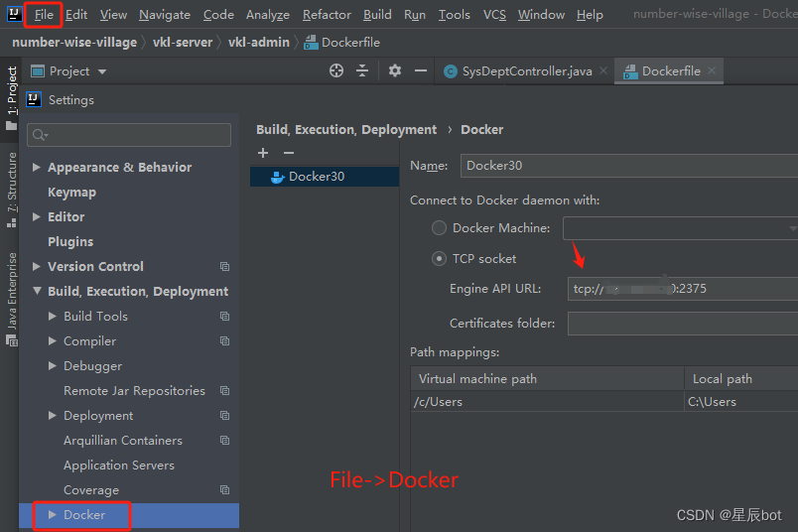Open the Docker Machine dropdown
The image size is (798, 532).
(x=681, y=228)
